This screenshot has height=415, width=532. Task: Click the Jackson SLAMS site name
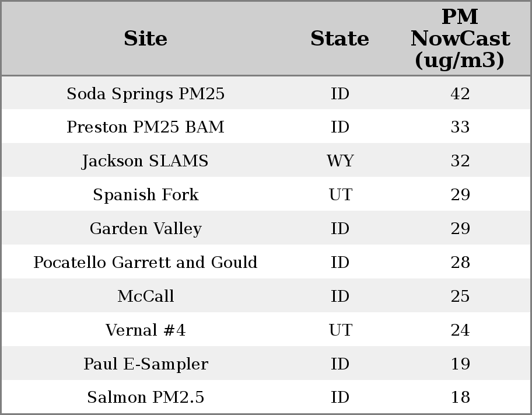click(145, 161)
